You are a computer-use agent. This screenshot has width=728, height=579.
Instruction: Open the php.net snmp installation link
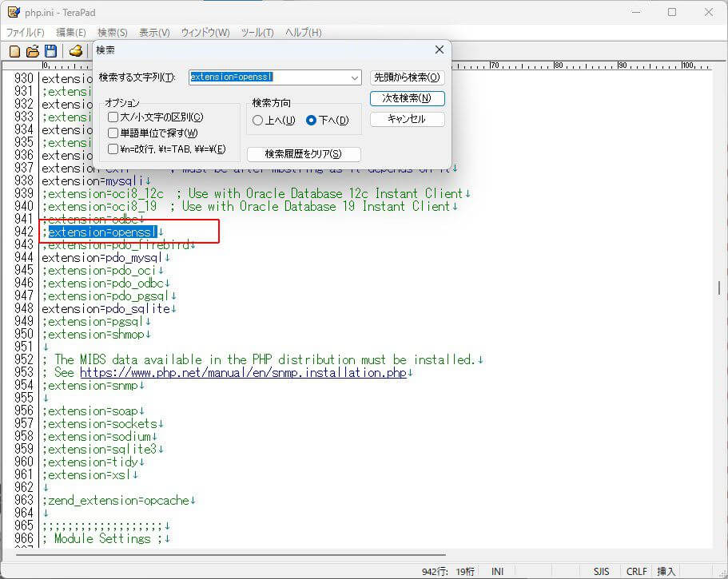pos(243,373)
